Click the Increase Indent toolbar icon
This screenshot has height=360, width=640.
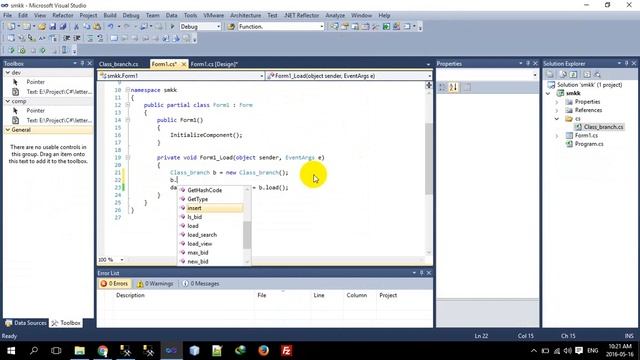77,38
